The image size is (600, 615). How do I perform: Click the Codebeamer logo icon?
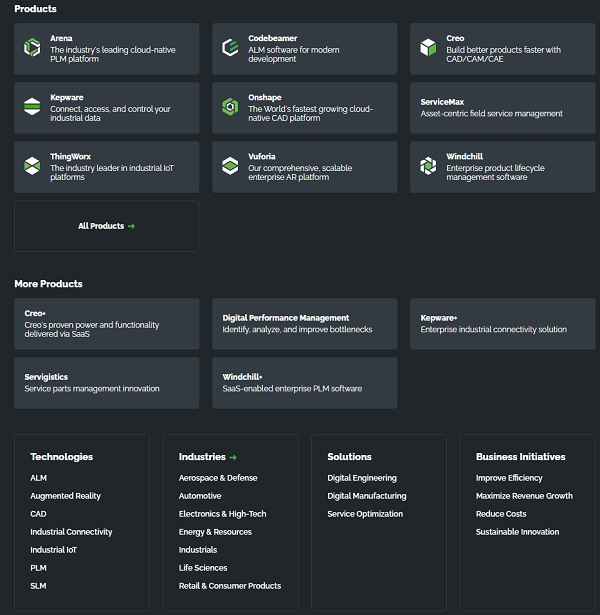pos(230,48)
